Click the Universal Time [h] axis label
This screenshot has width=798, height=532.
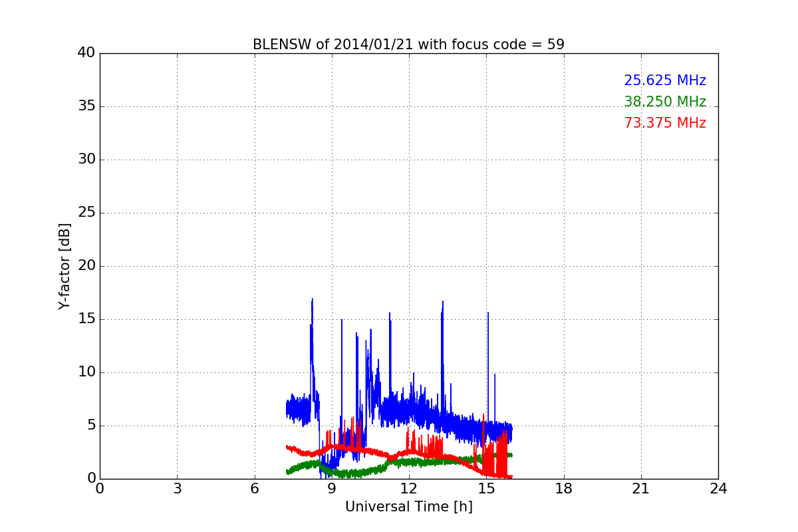tap(408, 507)
